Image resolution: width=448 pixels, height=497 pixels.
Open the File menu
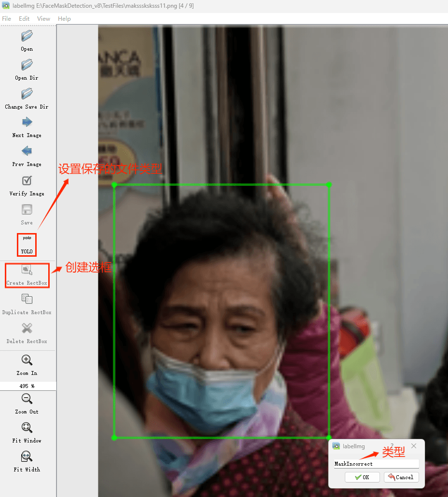[x=7, y=19]
